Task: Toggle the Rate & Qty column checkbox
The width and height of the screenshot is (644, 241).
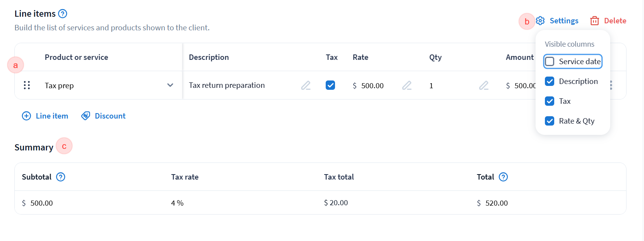Action: coord(550,121)
